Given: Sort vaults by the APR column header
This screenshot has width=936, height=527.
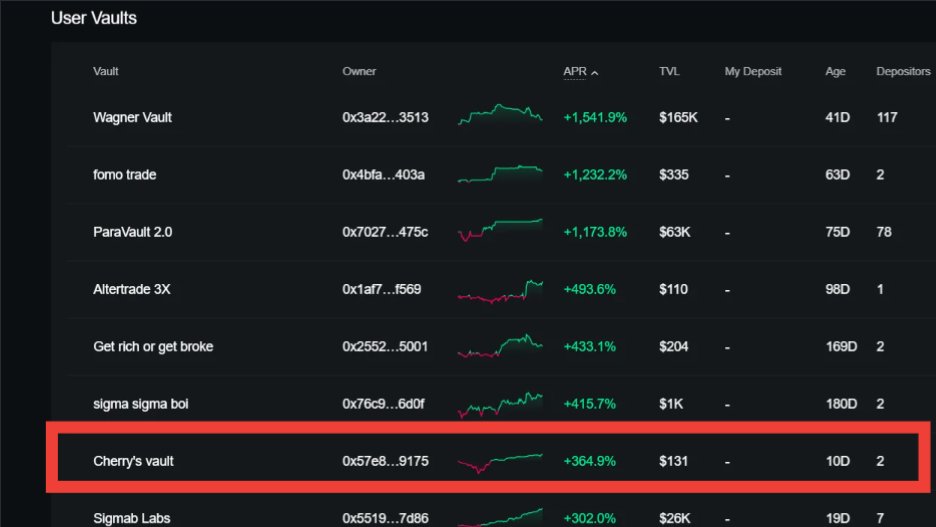Looking at the screenshot, I should point(575,71).
